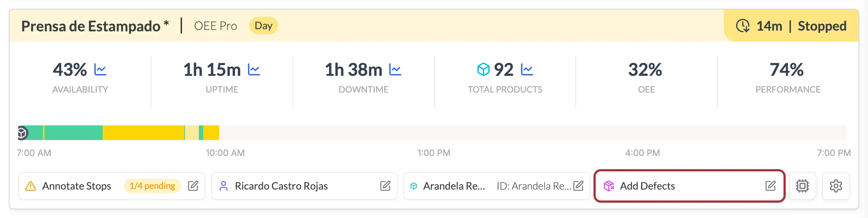
Task: Click the cube icon beside 92
Action: [484, 69]
